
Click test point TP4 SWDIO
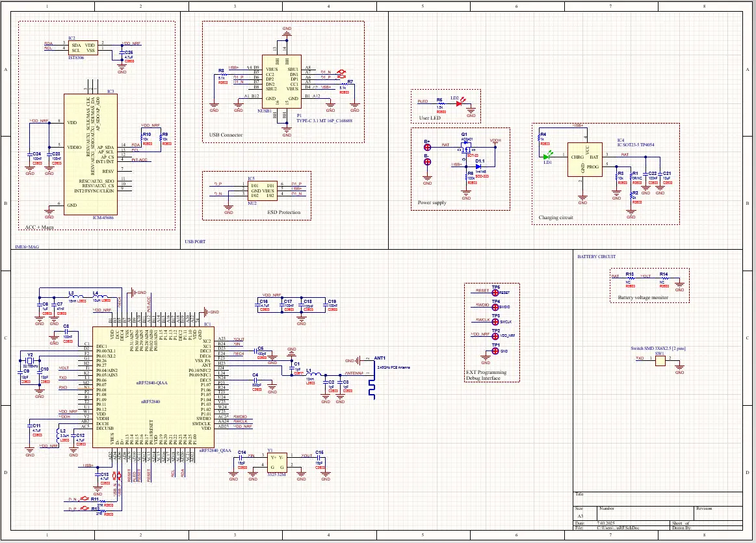(495, 307)
